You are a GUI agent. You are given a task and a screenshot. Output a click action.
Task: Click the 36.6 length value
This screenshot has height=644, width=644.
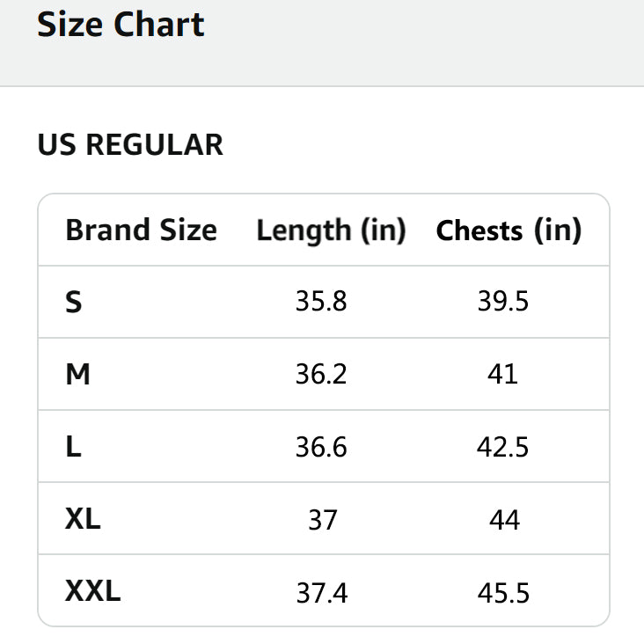[321, 447]
